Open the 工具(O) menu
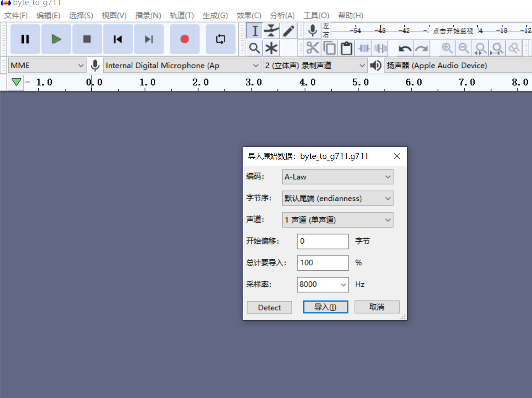 316,15
